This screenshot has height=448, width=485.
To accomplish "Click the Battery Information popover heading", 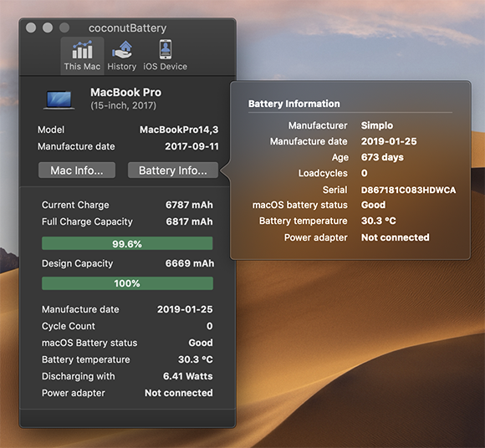I will [294, 104].
